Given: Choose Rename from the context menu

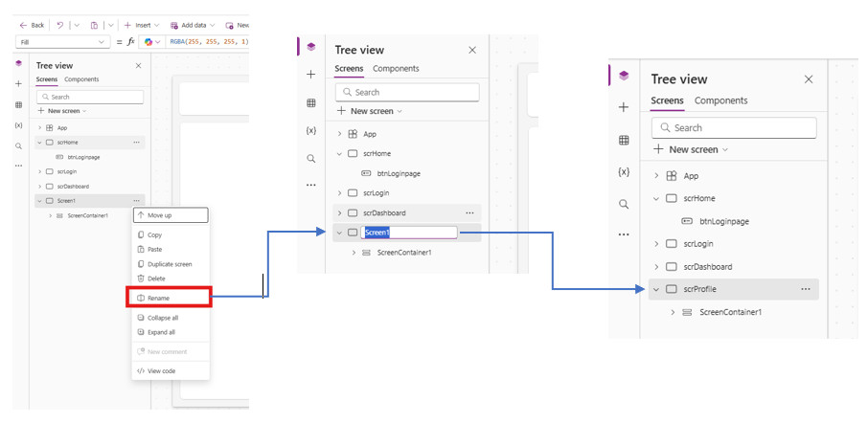Looking at the screenshot, I should point(158,299).
